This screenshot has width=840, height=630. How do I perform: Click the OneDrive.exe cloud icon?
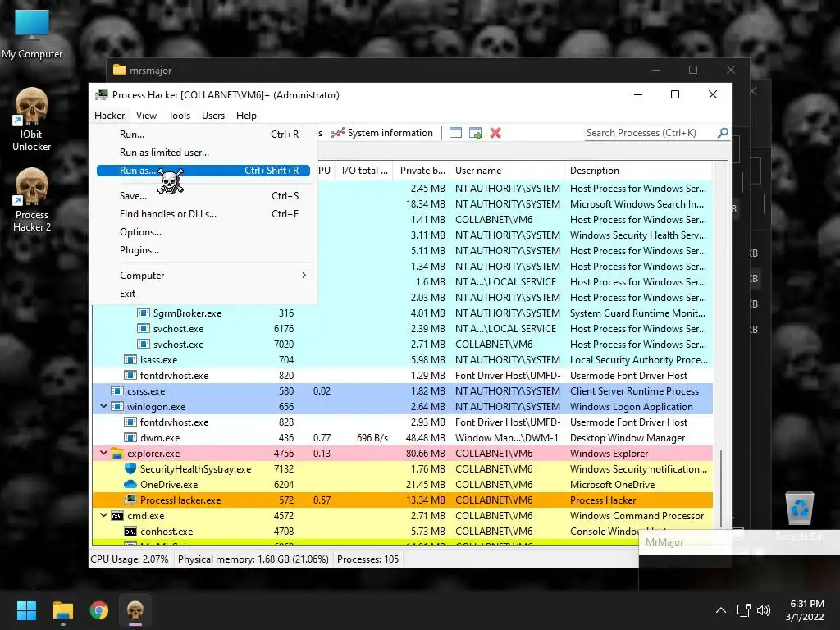130,484
